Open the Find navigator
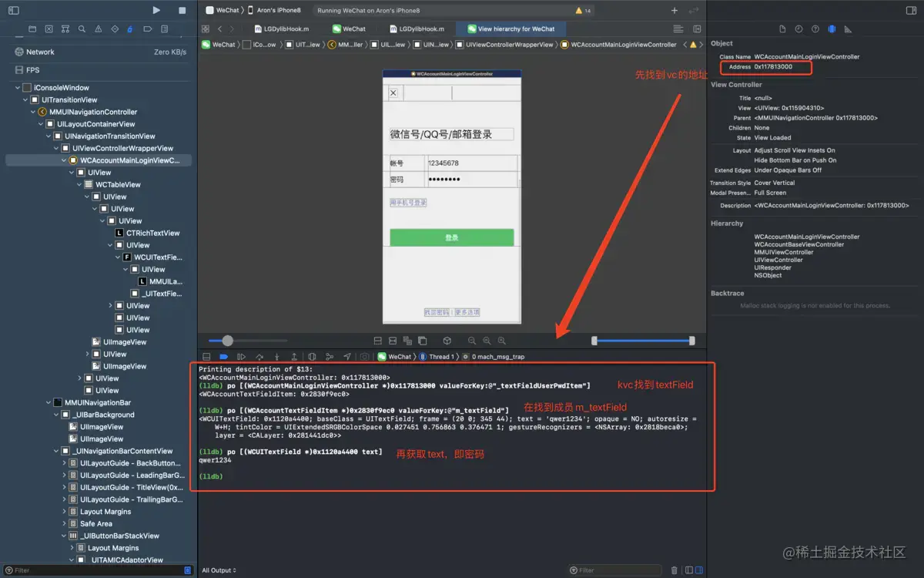This screenshot has height=578, width=924. point(82,29)
